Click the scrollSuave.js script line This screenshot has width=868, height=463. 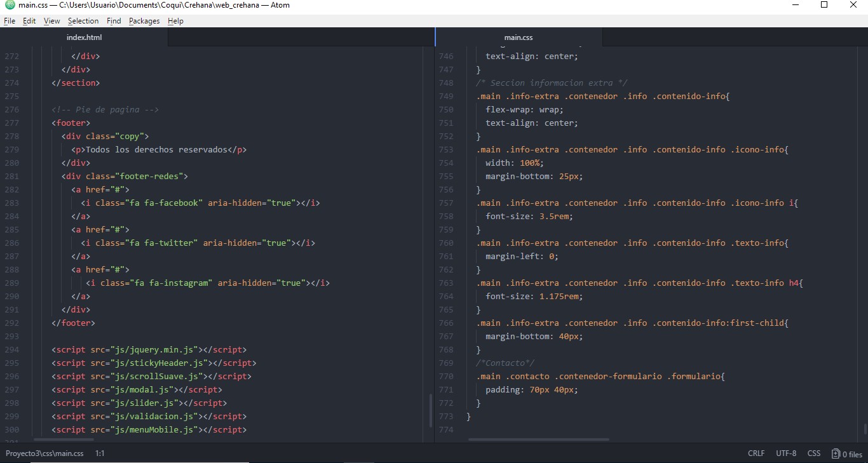click(151, 376)
